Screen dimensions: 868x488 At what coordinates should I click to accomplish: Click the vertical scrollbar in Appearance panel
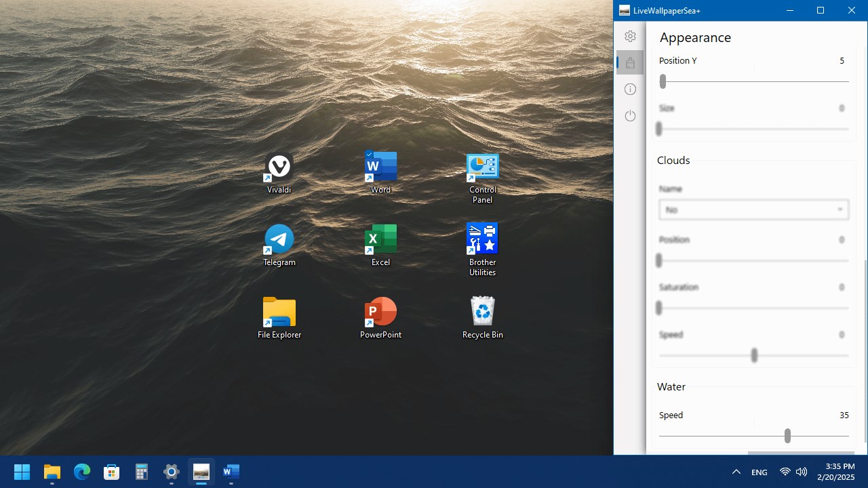click(865, 351)
